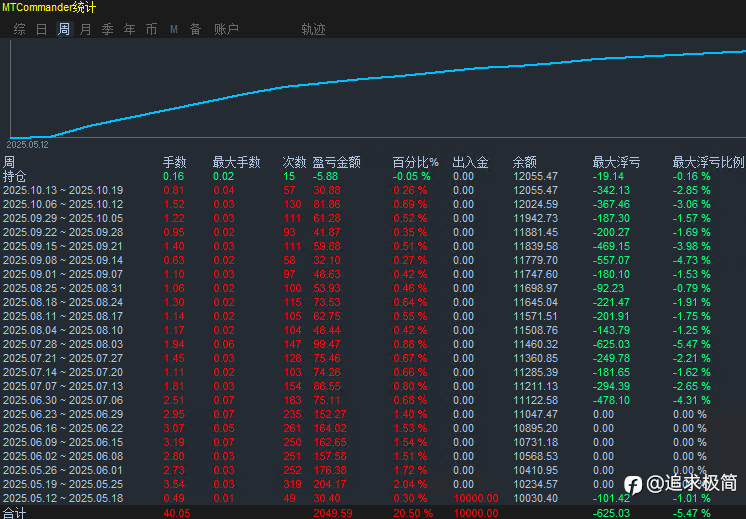Click the 合计 totals row
746x519 pixels.
click(14, 512)
